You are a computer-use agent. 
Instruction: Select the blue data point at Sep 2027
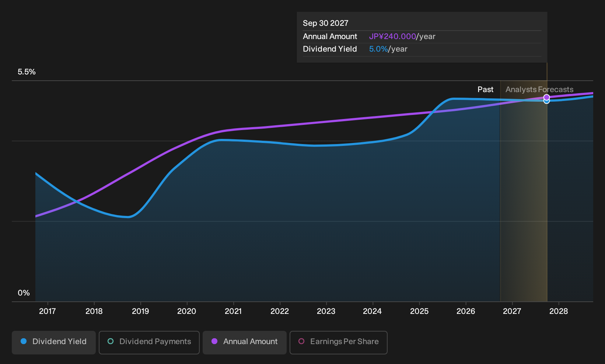(547, 101)
